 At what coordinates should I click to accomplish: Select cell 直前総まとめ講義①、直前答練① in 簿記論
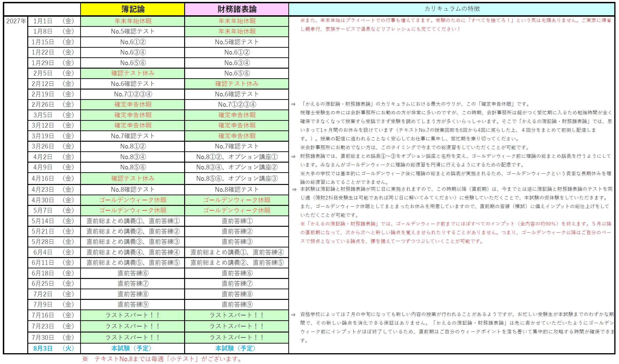[x=133, y=221]
